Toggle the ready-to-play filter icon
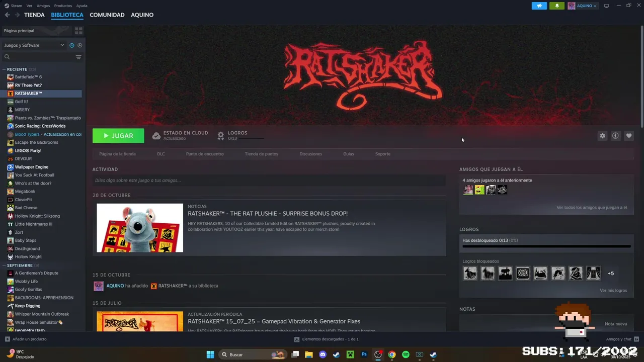The image size is (644, 362). click(x=79, y=45)
